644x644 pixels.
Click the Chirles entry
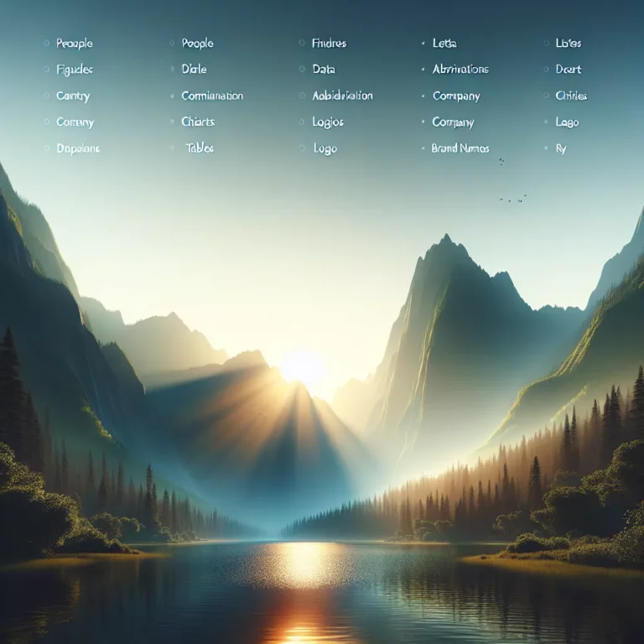coord(571,96)
